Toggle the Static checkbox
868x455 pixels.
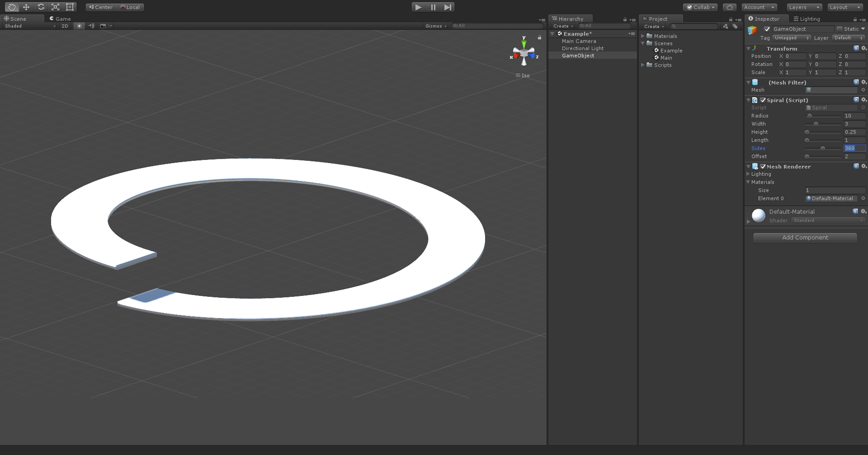coord(840,29)
